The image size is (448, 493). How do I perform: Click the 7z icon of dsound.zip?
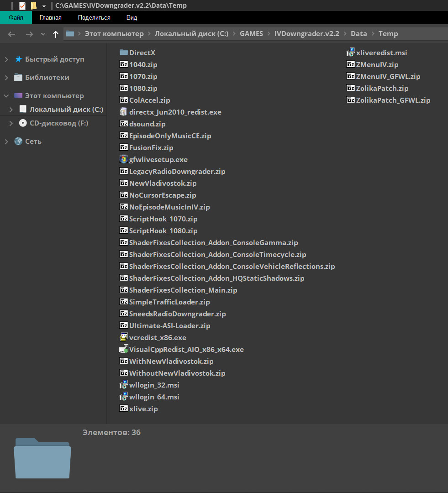tap(124, 124)
